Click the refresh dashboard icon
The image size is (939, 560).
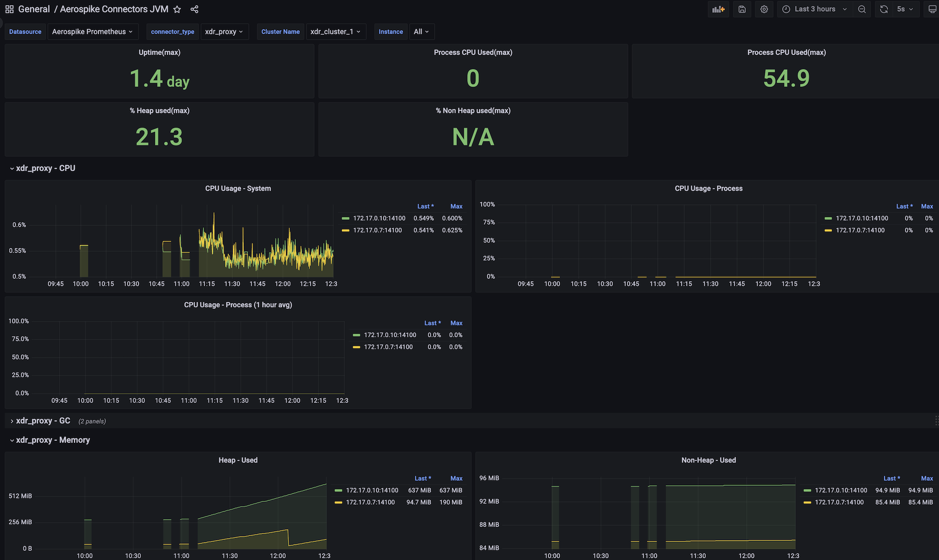tap(884, 9)
